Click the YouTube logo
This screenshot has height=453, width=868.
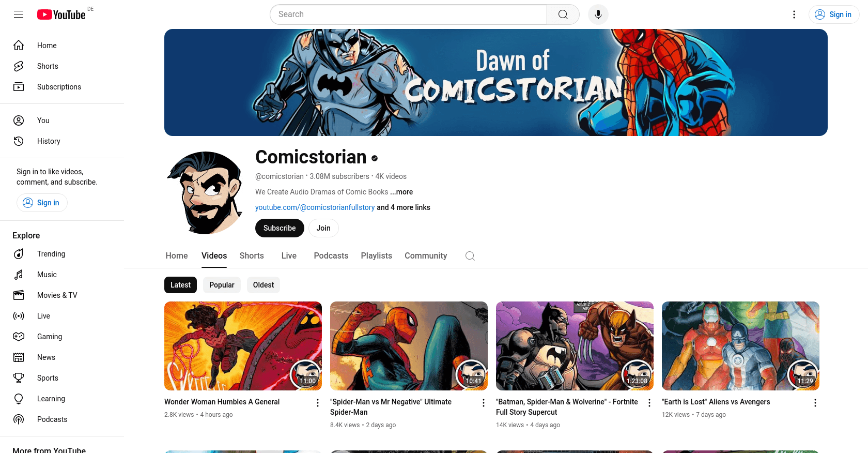tap(61, 14)
